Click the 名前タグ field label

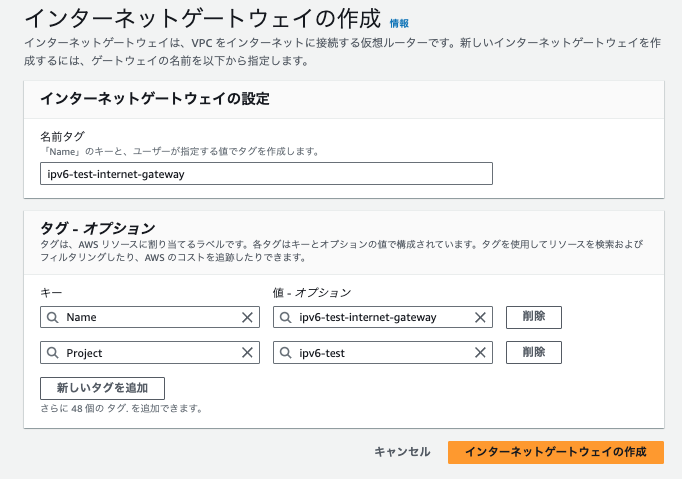tap(62, 137)
